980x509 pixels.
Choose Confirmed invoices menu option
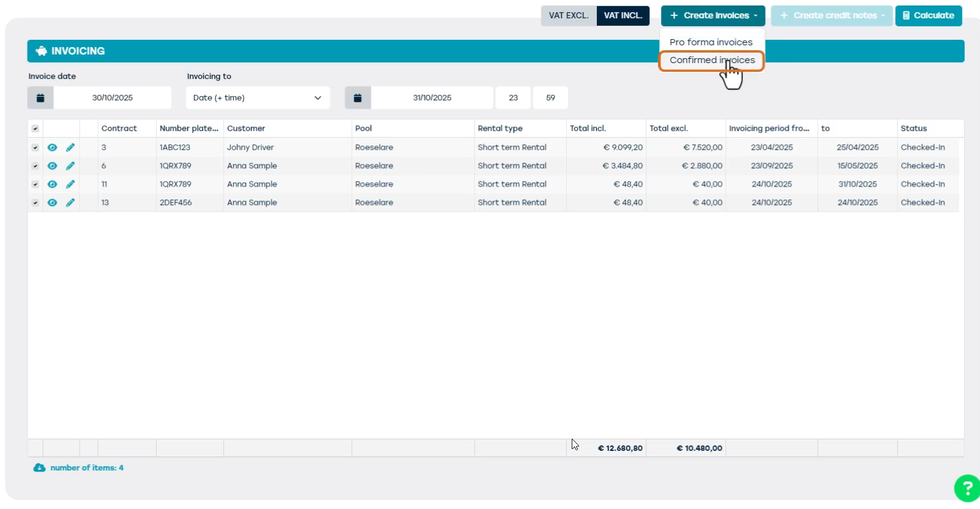click(711, 61)
